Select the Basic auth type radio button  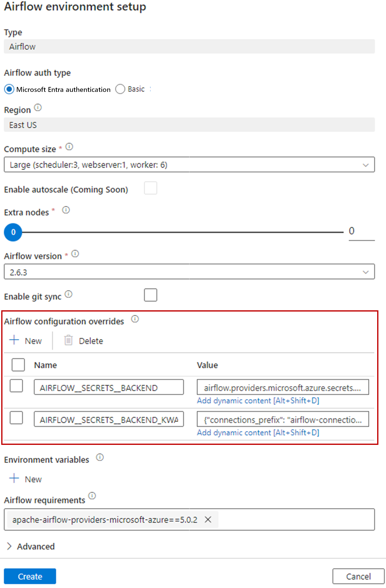120,89
